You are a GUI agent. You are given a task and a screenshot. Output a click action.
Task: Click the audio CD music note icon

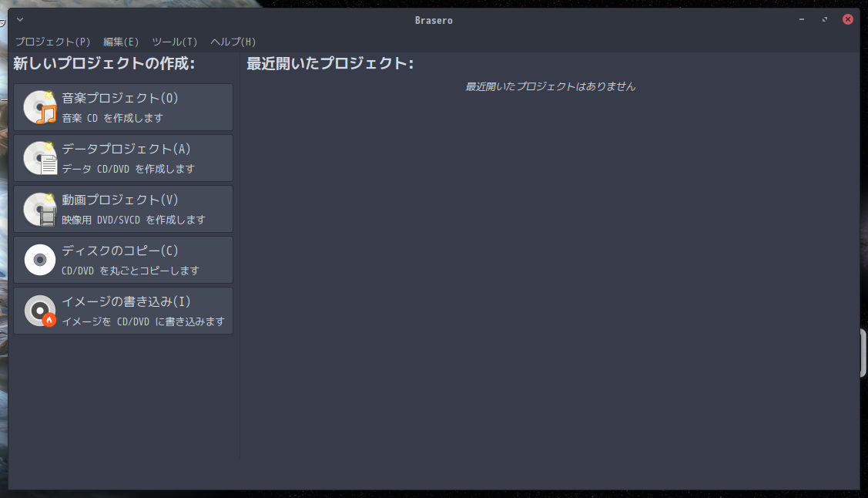[x=40, y=107]
